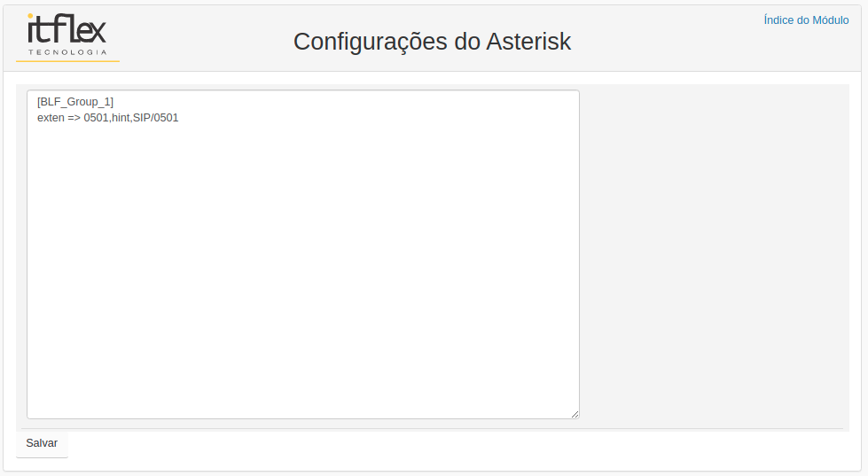Screen dimensions: 868x476
Task: Click the divider line above Salvar
Action: (432, 428)
